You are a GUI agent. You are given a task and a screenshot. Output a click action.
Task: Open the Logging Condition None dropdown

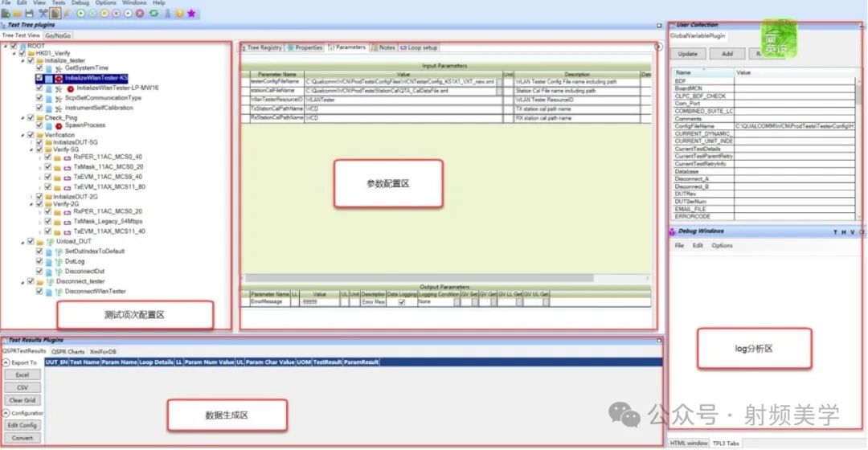pyautogui.click(x=457, y=302)
